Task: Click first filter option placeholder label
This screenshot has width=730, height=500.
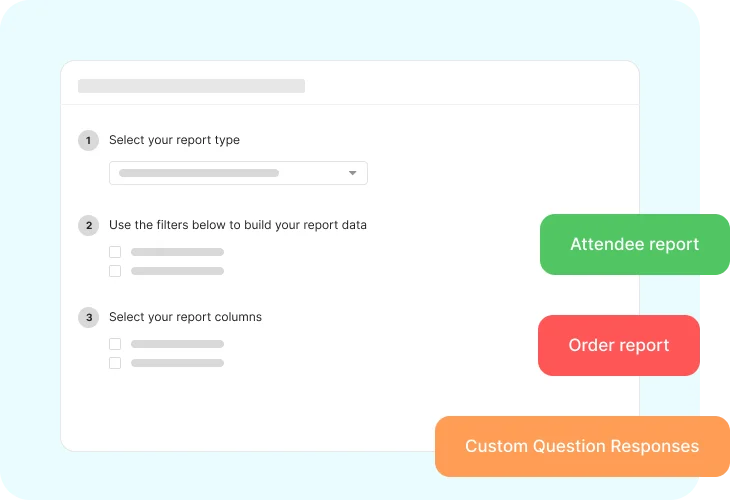Action: (x=177, y=252)
